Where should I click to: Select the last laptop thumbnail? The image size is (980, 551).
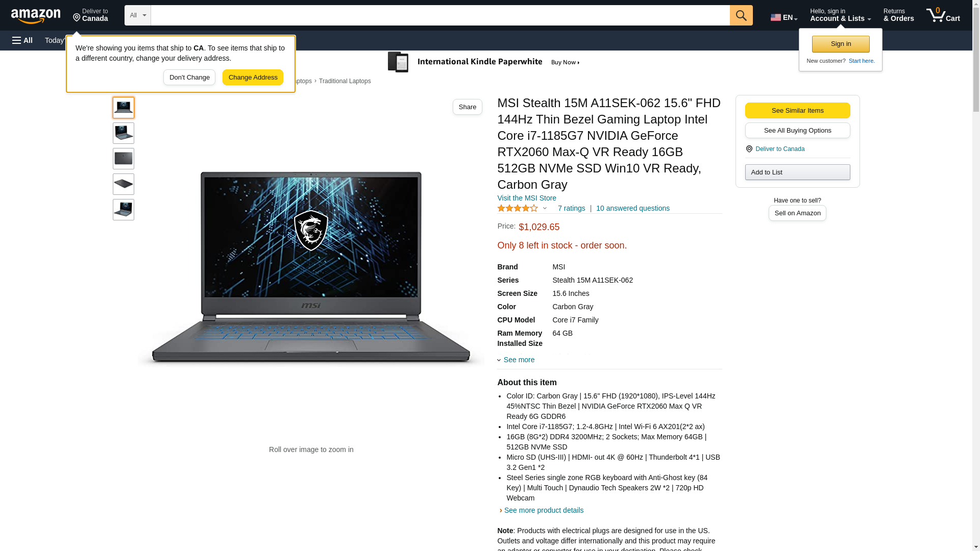point(124,210)
